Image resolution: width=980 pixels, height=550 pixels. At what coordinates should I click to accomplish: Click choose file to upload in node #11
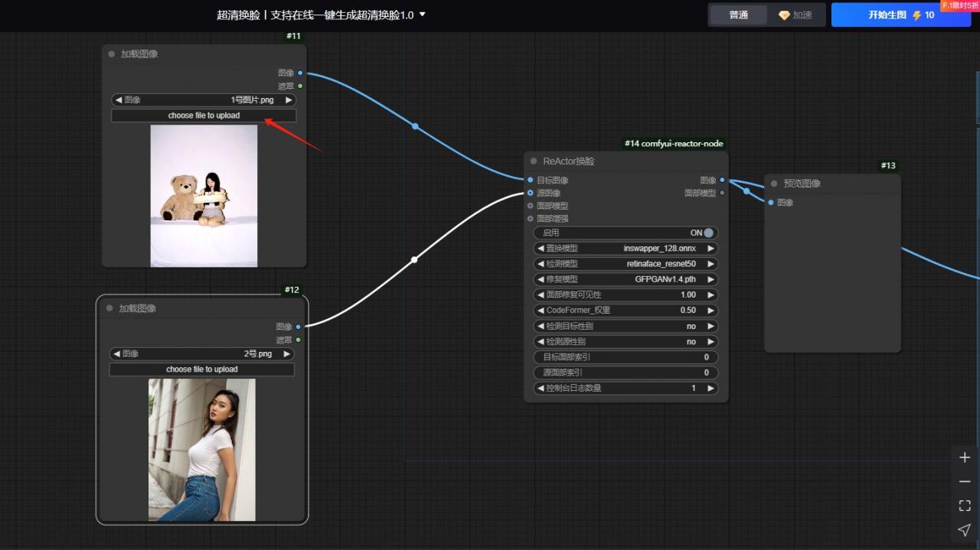204,116
